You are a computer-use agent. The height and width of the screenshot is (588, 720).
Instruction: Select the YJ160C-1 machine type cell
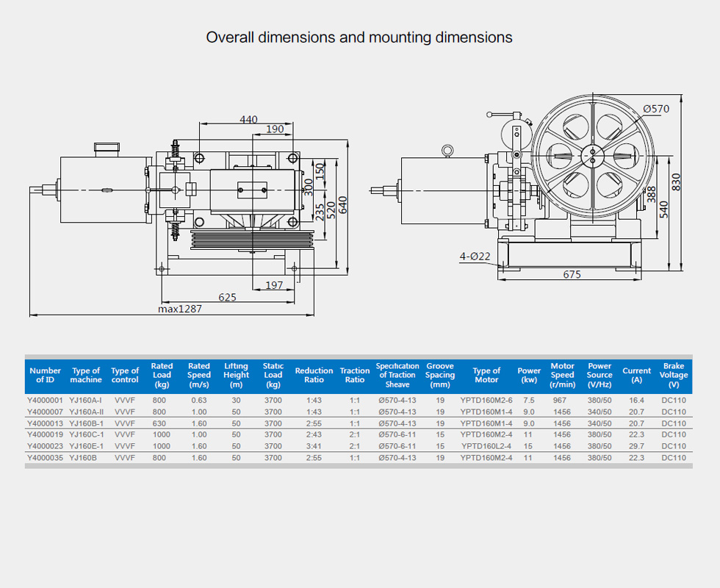point(86,434)
